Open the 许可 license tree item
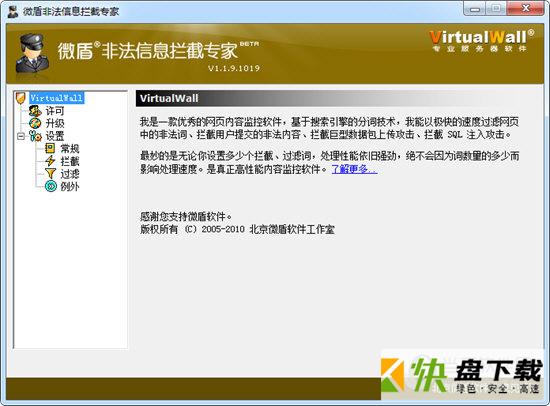Image resolution: width=550 pixels, height=406 pixels. 55,111
